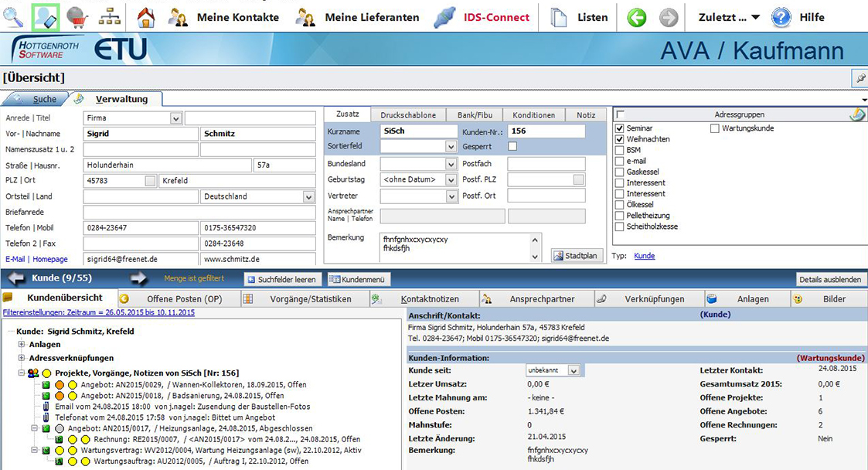This screenshot has height=470, width=868.
Task: Open Hilfe via the question mark icon
Action: pos(781,17)
